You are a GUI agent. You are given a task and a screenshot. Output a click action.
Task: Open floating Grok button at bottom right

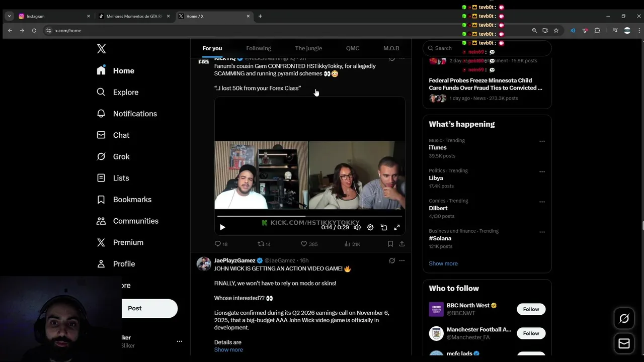624,318
